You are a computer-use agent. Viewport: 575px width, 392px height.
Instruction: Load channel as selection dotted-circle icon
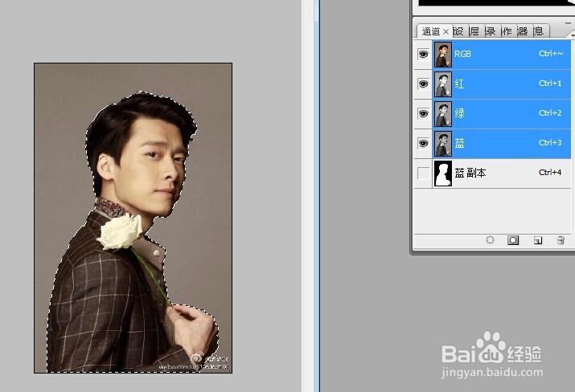(x=490, y=240)
